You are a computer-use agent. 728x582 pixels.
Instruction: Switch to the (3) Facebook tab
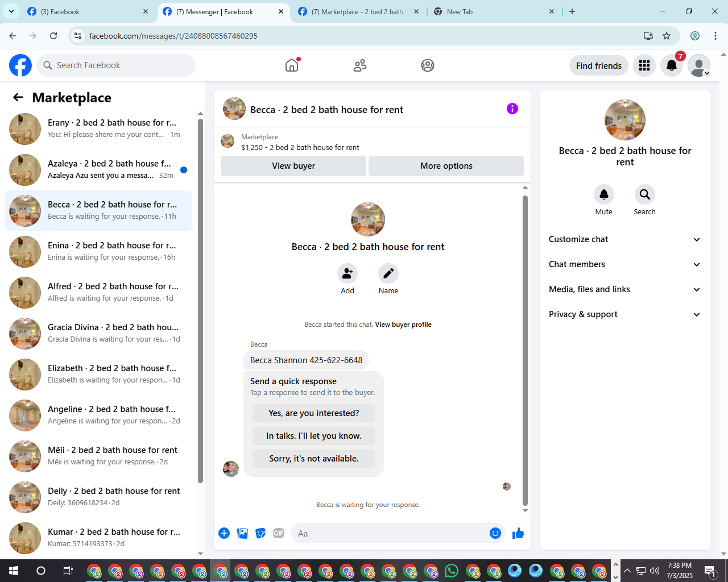pyautogui.click(x=89, y=11)
